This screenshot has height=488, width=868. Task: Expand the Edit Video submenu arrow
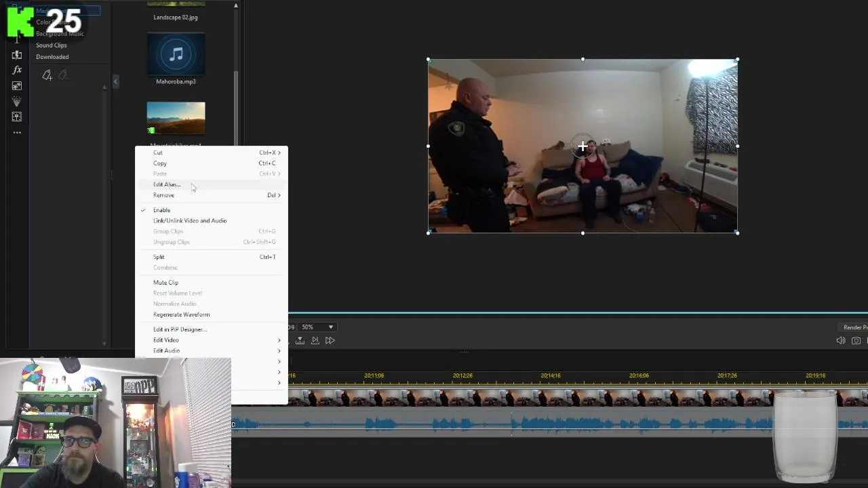pos(279,340)
